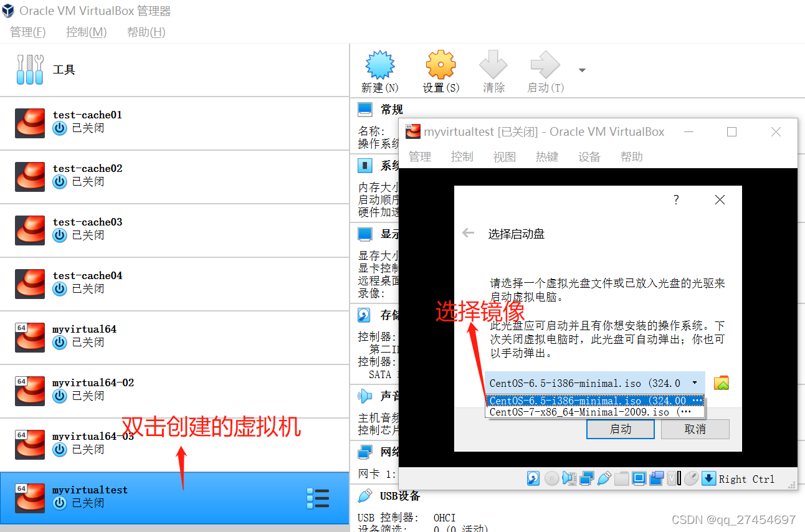Select myvirtual64-02 virtual machine
This screenshot has width=805, height=532.
point(174,391)
